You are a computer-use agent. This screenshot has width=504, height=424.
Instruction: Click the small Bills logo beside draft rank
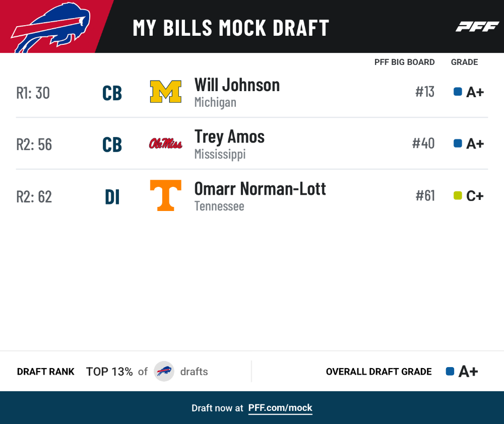point(164,371)
